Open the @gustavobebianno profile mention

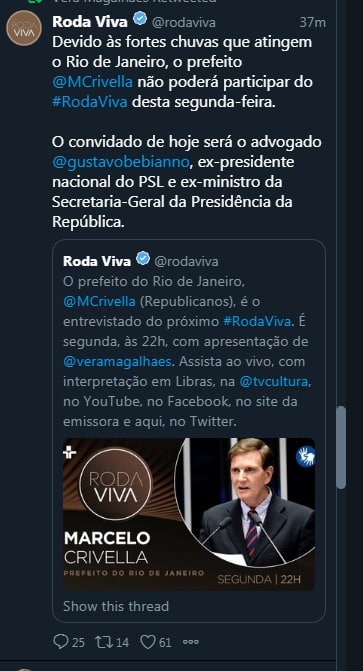[121, 163]
